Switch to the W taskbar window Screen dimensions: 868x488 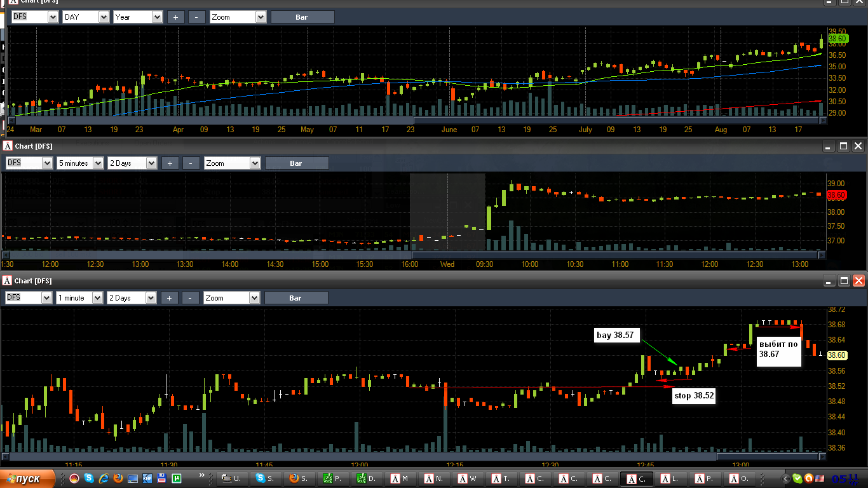pos(468,478)
